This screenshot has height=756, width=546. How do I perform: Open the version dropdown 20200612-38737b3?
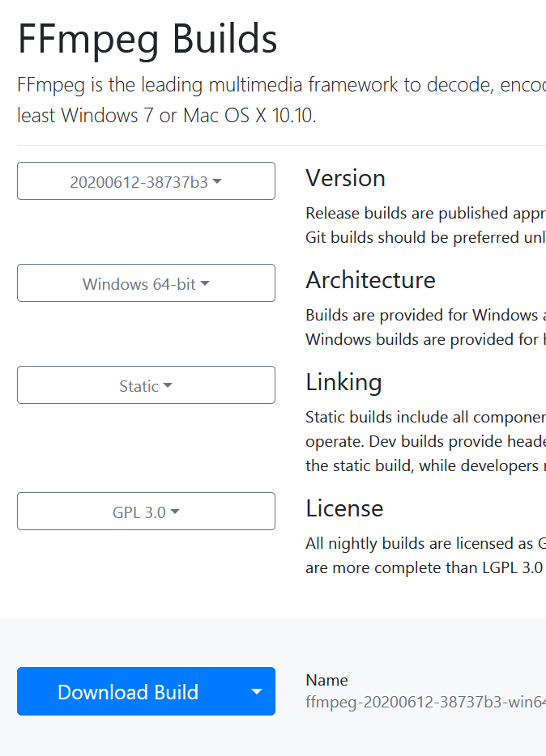point(146,181)
